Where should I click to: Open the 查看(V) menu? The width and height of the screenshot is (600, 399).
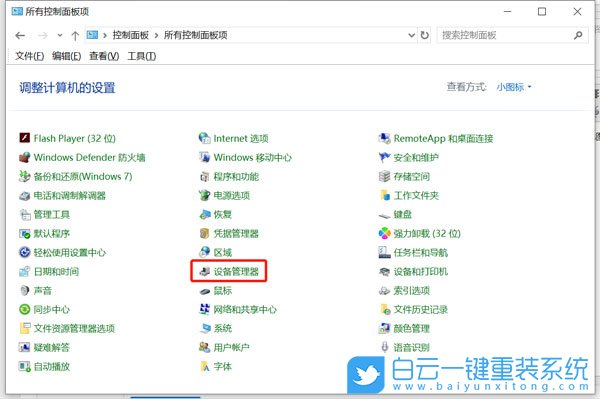104,56
